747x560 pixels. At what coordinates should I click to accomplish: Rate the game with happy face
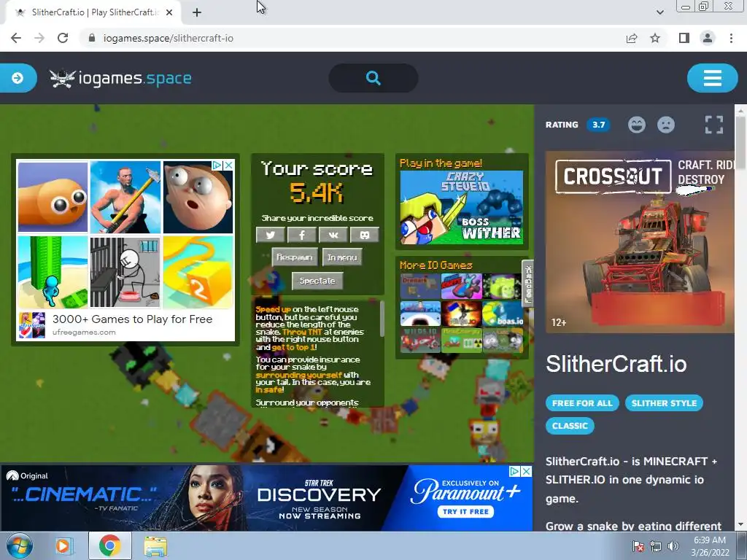coord(636,125)
